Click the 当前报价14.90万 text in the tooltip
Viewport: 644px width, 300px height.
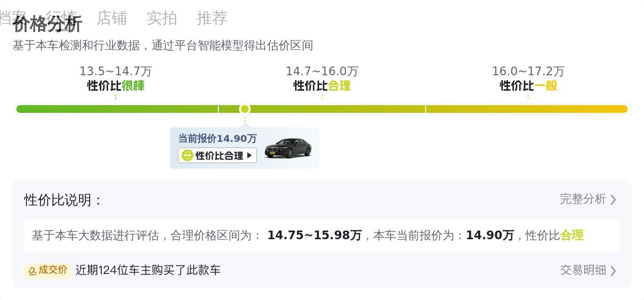point(217,139)
